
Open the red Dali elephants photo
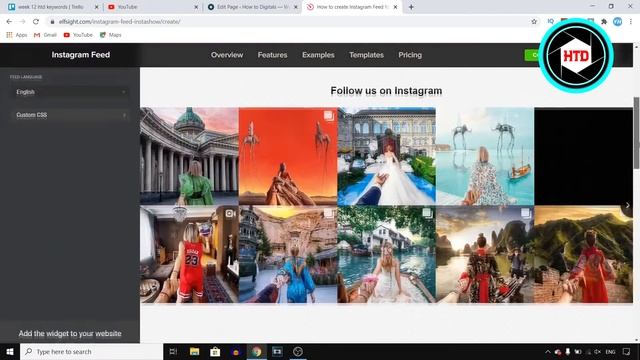288,156
